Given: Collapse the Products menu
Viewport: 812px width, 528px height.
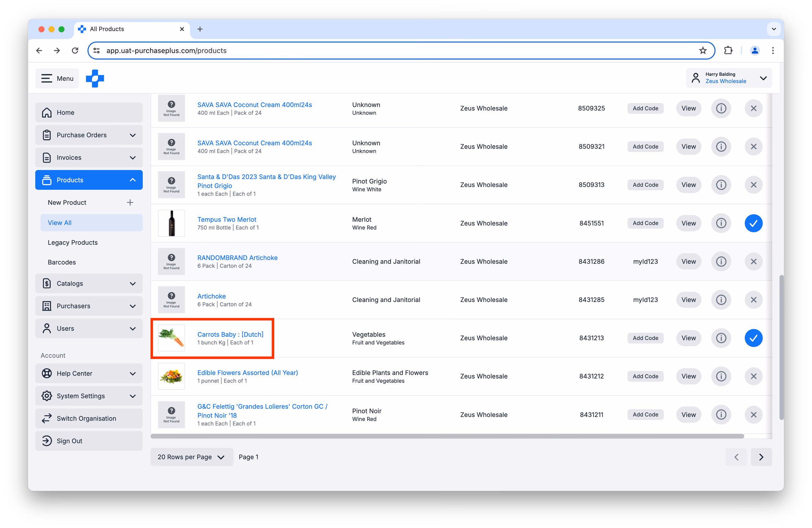Looking at the screenshot, I should coord(89,180).
